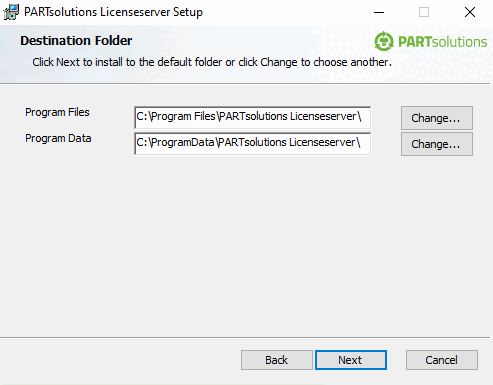Go to the previous step with Back

pos(277,360)
